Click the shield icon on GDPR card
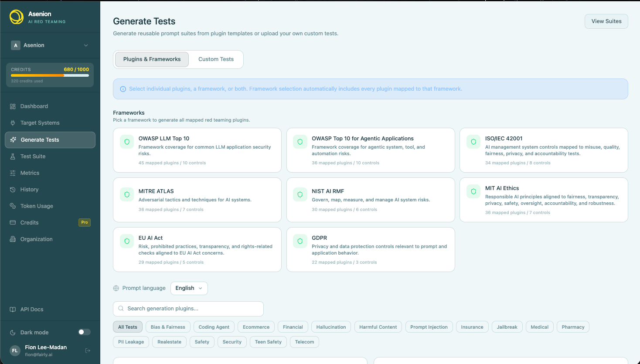The image size is (640, 364). pyautogui.click(x=300, y=241)
